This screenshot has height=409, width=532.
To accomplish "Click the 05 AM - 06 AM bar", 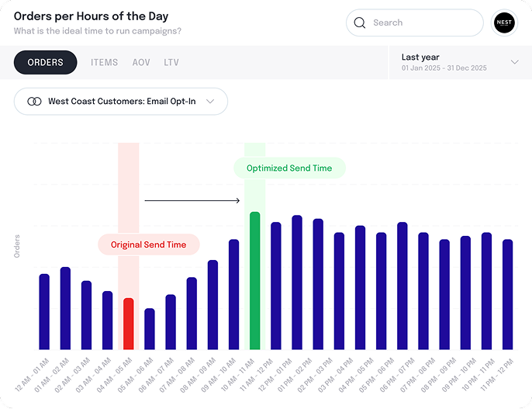I will click(150, 329).
